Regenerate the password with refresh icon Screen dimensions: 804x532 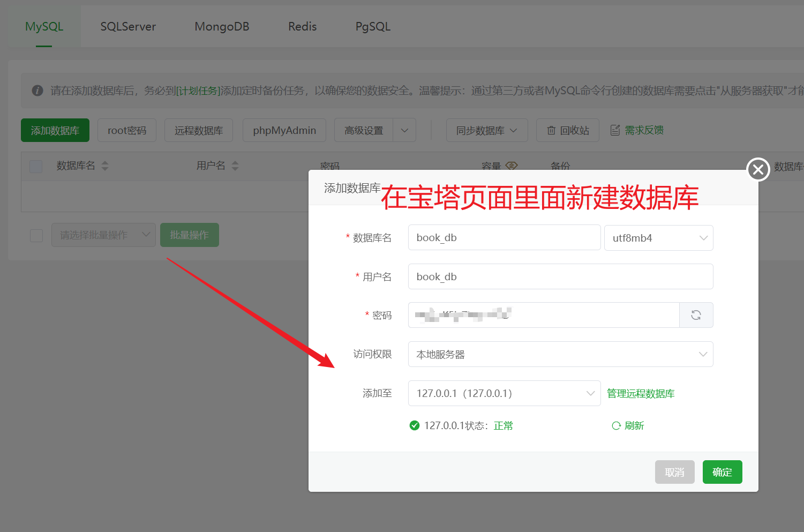tap(696, 315)
